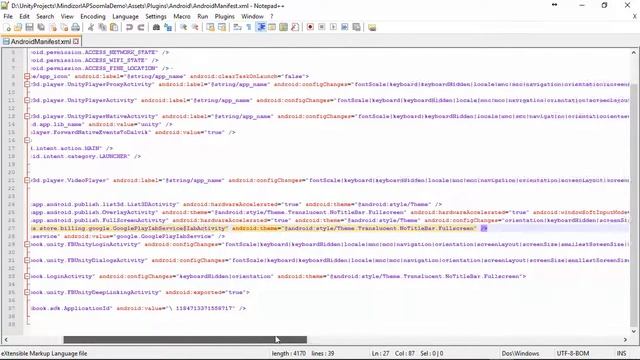Undo the last edit via toolbar
Screen dimensions: 640x360
[129, 27]
